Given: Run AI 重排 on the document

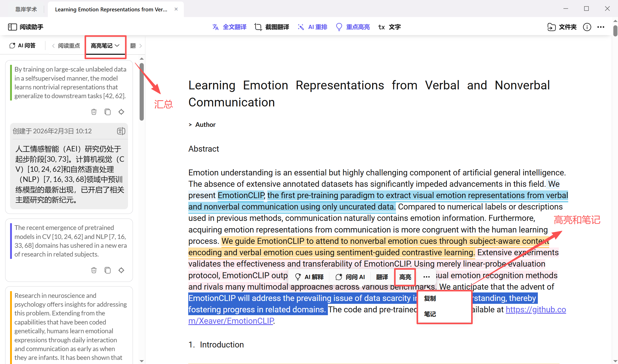Looking at the screenshot, I should pos(312,27).
